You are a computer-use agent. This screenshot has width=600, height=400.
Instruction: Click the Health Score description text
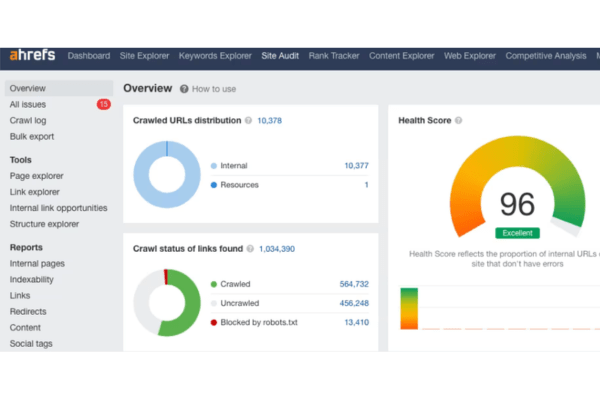pyautogui.click(x=504, y=259)
